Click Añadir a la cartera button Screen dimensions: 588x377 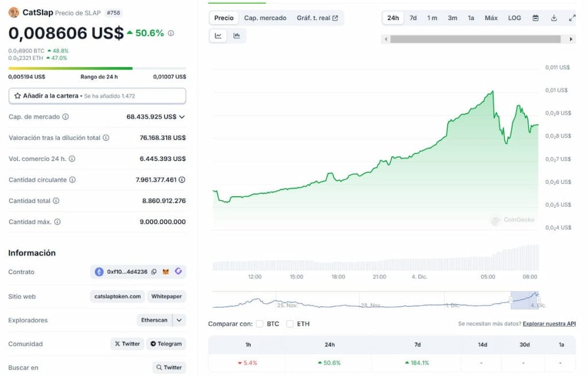pyautogui.click(x=97, y=96)
